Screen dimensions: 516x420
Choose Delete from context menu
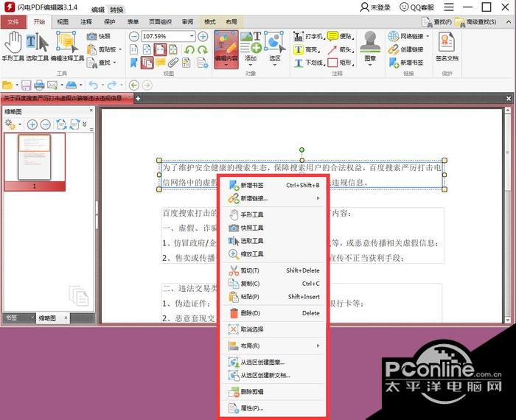pos(273,313)
